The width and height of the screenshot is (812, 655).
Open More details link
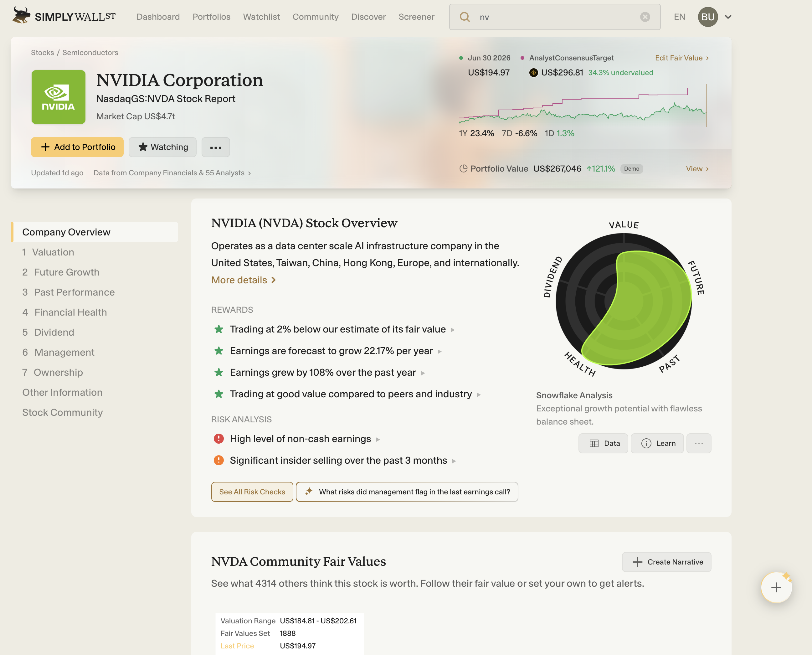point(244,280)
